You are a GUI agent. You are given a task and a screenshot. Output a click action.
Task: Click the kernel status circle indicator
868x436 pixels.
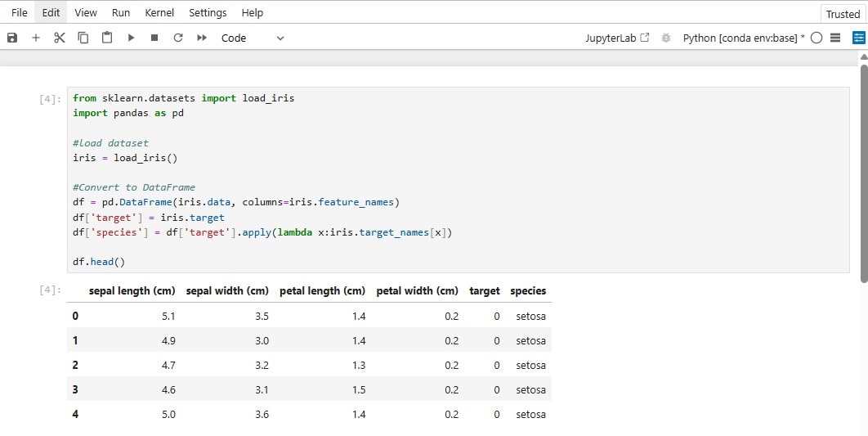(x=817, y=38)
